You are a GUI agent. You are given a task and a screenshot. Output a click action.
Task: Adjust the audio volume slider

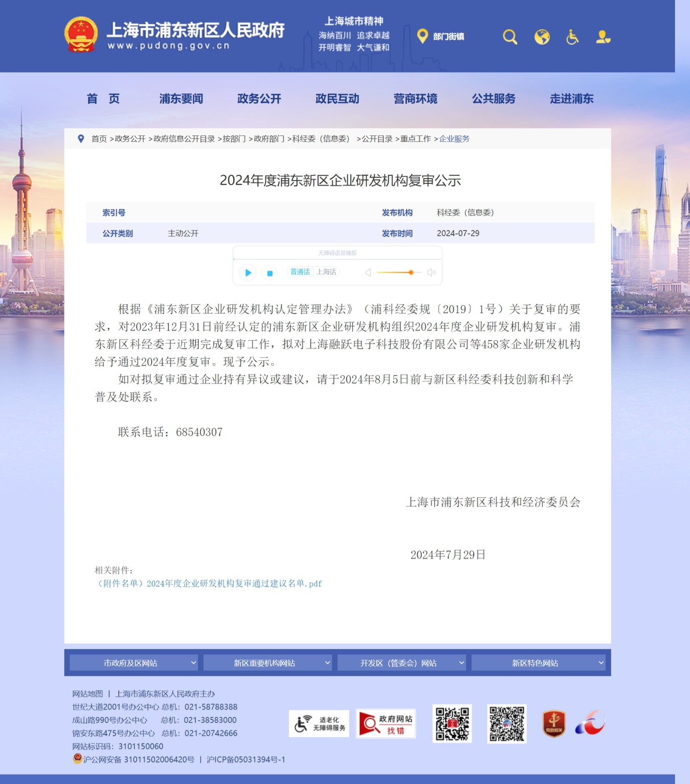(411, 273)
